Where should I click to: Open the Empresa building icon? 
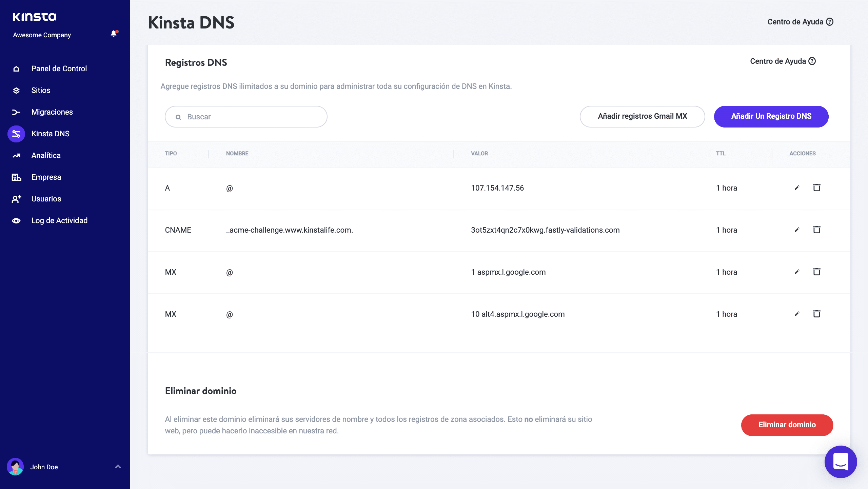pyautogui.click(x=16, y=177)
